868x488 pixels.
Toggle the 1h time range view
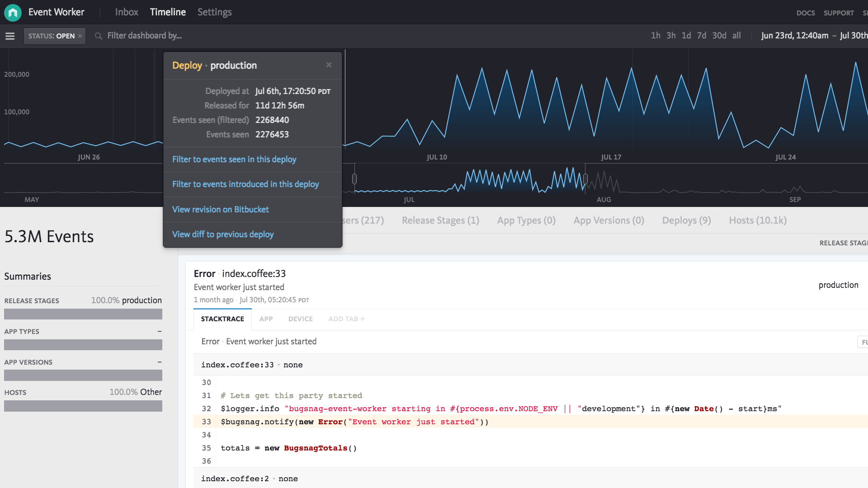[x=655, y=35]
